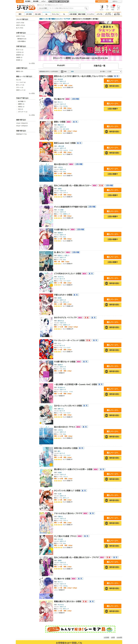This screenshot has width=138, height=644.
Task: Open the BL category menu tab
Action: coord(46,14)
